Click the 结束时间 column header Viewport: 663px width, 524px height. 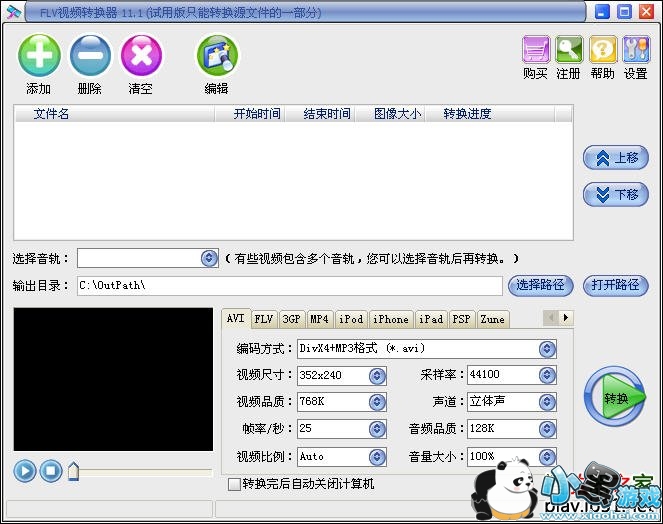tap(321, 114)
